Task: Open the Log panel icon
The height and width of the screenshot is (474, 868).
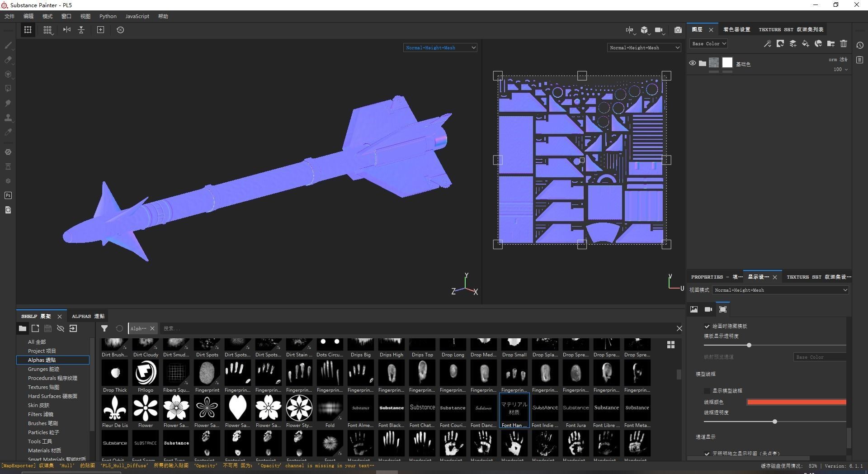Action: coord(860,60)
